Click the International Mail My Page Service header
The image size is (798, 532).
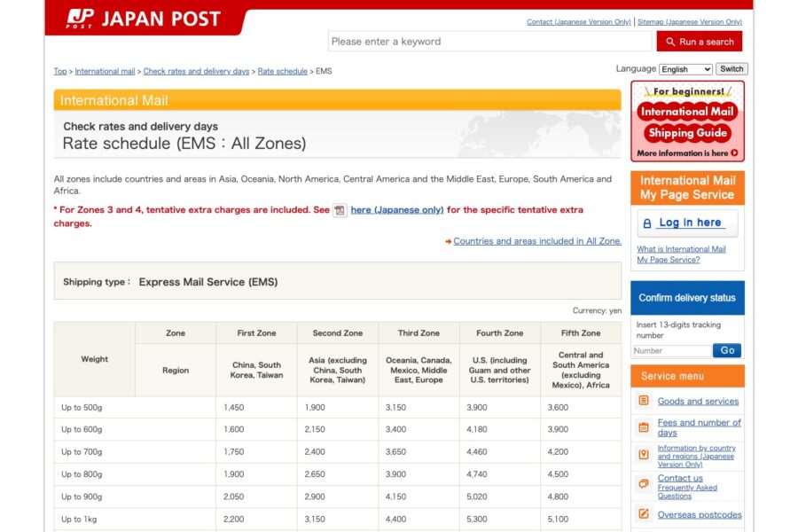click(x=687, y=188)
